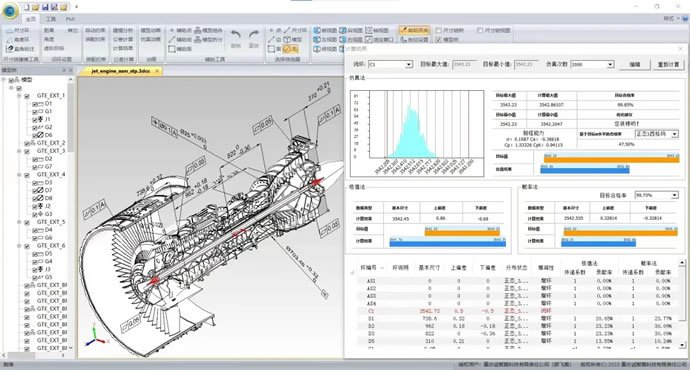This screenshot has height=370, width=690.
Task: Enable the 尺寸链视图 checkbox
Action: click(x=480, y=30)
